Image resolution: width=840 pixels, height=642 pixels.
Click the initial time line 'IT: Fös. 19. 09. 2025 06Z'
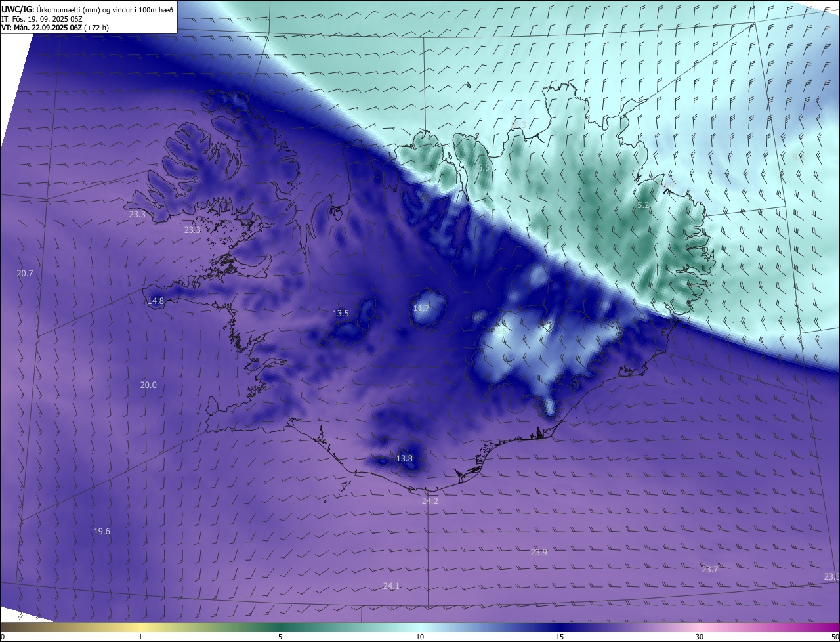(x=41, y=18)
